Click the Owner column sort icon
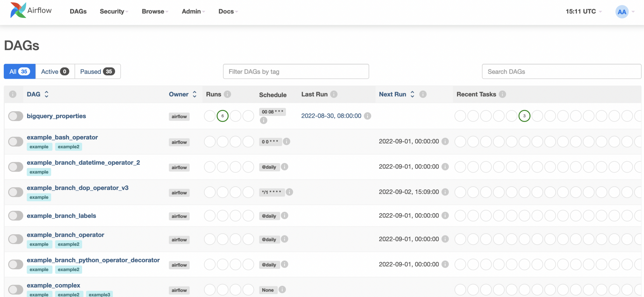 195,94
